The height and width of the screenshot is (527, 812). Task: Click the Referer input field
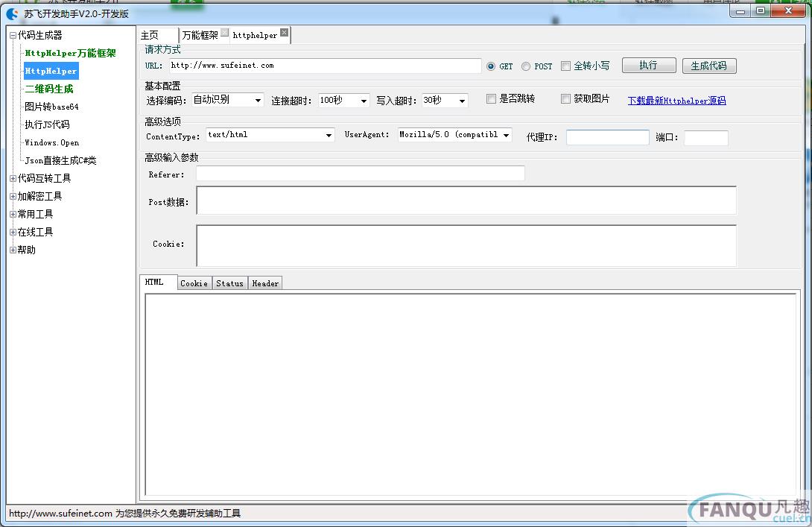[361, 173]
